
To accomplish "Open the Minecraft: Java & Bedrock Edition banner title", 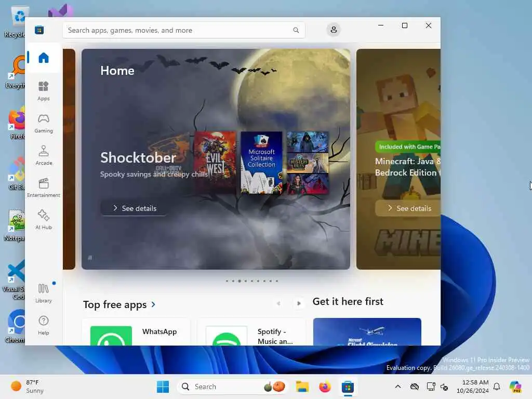I will pos(408,167).
